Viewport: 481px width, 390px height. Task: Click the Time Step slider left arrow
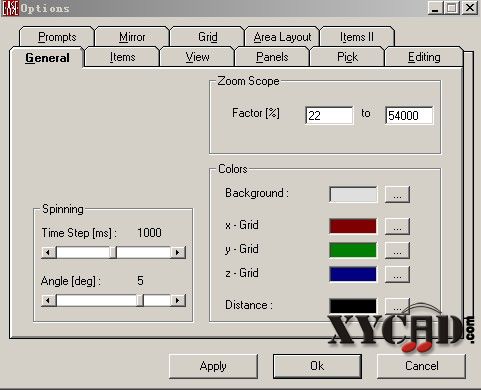click(48, 252)
